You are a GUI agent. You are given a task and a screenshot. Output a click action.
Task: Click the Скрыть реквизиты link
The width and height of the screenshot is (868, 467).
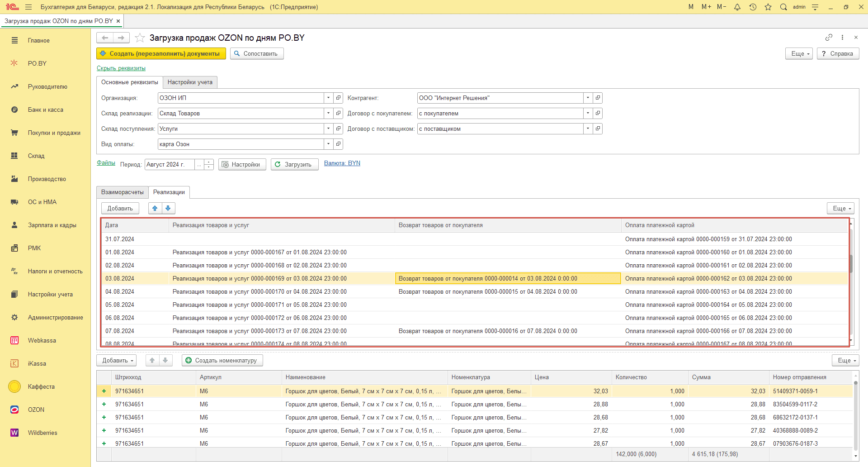[121, 68]
